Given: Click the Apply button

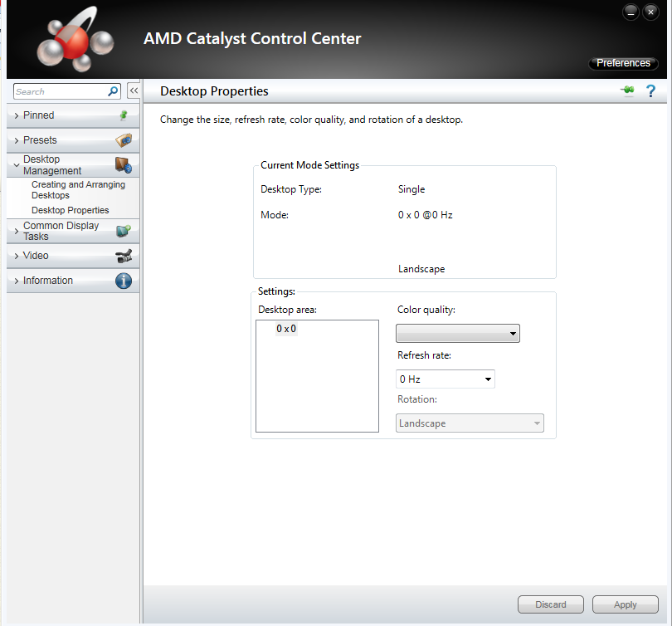Looking at the screenshot, I should [x=626, y=604].
